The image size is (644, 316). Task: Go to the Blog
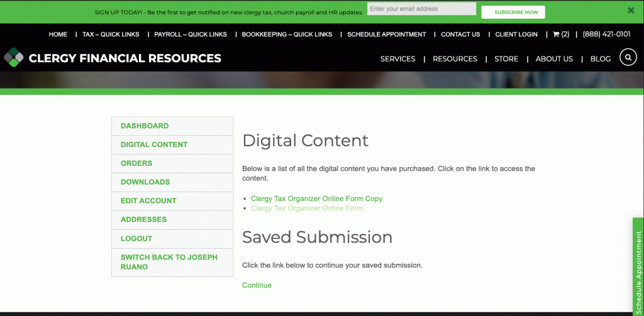point(601,59)
